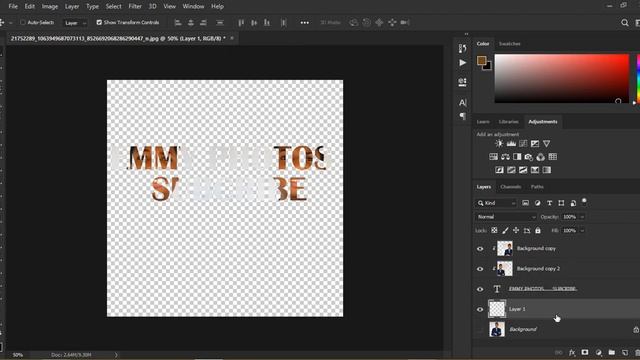Add a Vibrance adjustment
Screen dimensions: 640x360
[547, 144]
